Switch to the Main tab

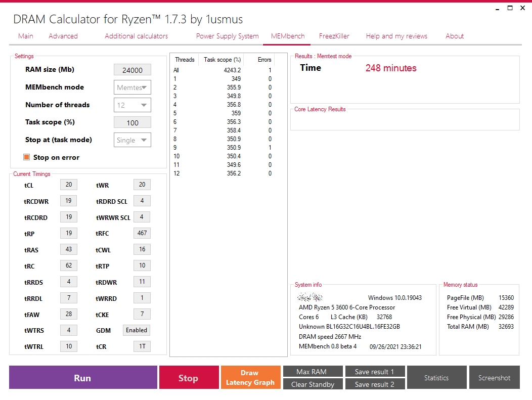26,36
